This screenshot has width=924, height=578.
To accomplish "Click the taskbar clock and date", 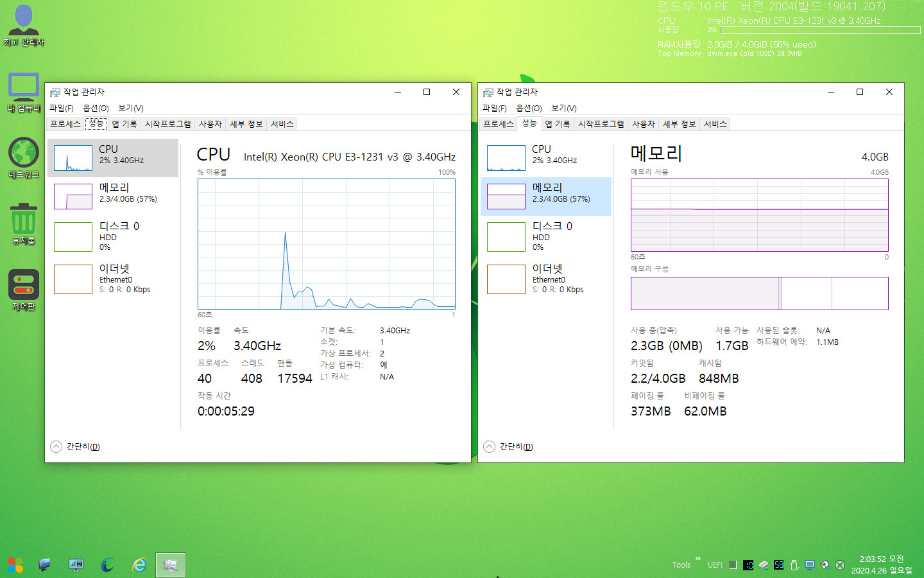I will click(882, 565).
